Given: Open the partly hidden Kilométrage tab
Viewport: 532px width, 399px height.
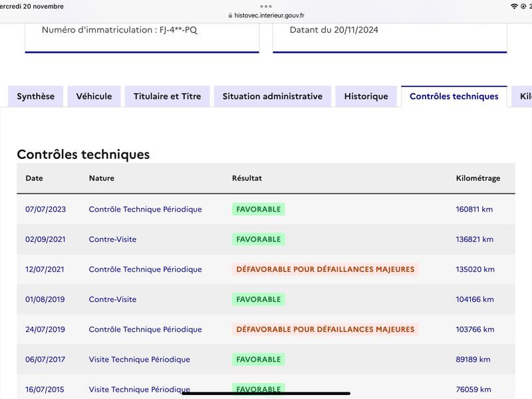Looking at the screenshot, I should pos(523,96).
